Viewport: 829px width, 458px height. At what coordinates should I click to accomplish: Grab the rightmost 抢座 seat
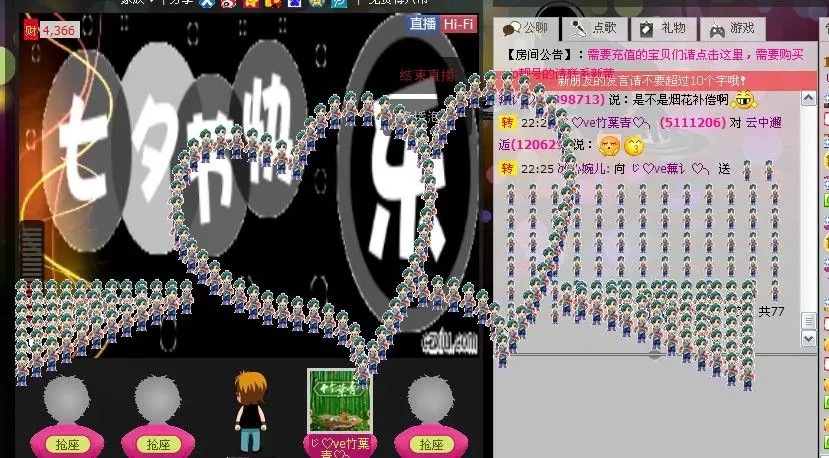pos(431,444)
